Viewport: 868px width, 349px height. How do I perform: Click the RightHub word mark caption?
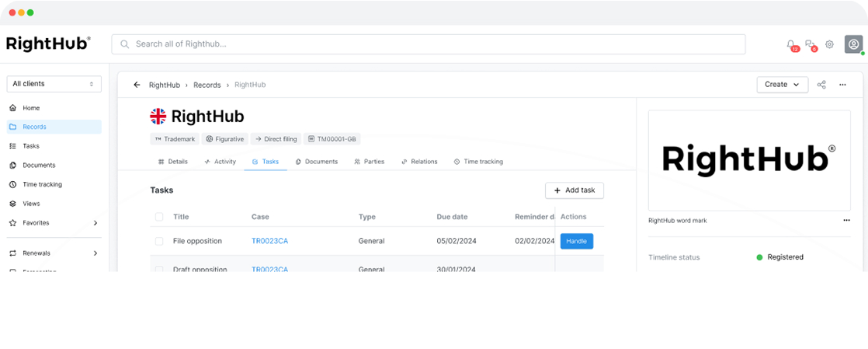(678, 221)
